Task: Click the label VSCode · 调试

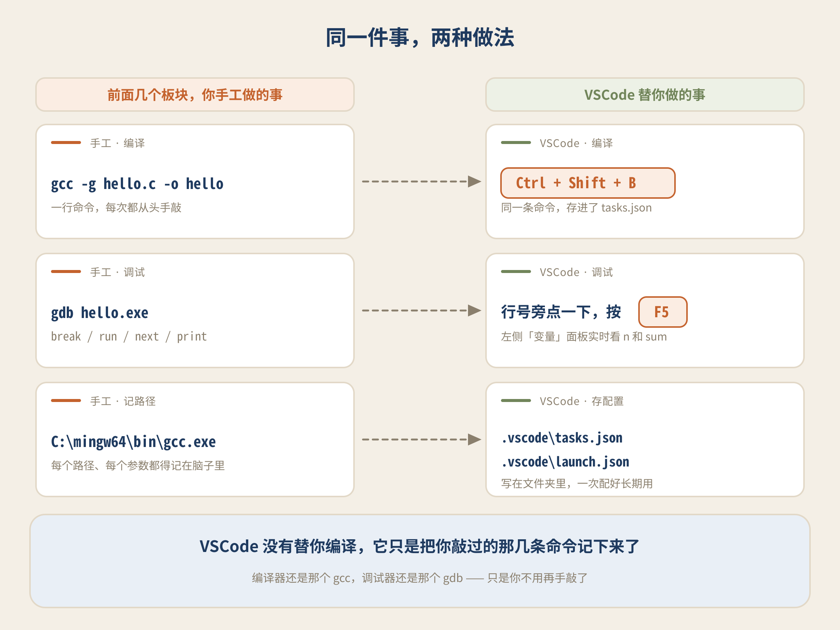Action: 576,272
